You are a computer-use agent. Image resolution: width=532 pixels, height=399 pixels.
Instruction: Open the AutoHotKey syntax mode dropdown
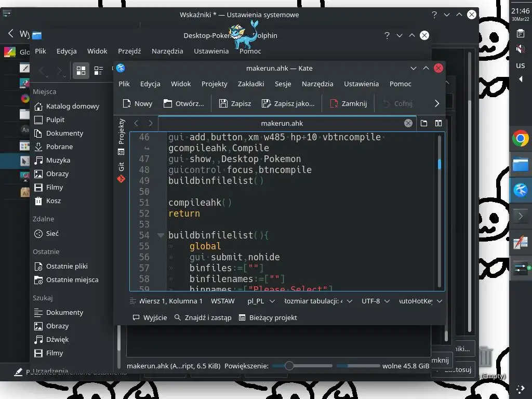[x=420, y=301]
